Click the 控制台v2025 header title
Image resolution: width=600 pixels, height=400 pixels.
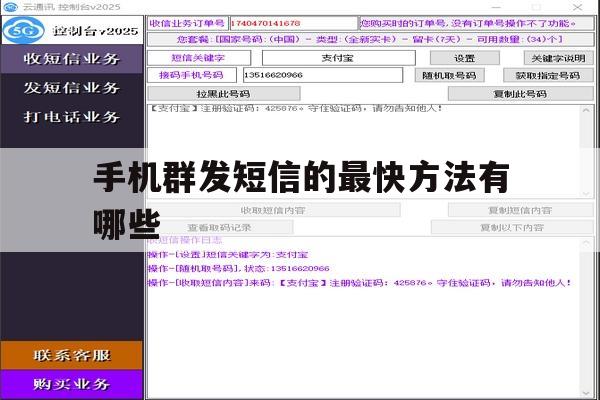click(x=95, y=31)
